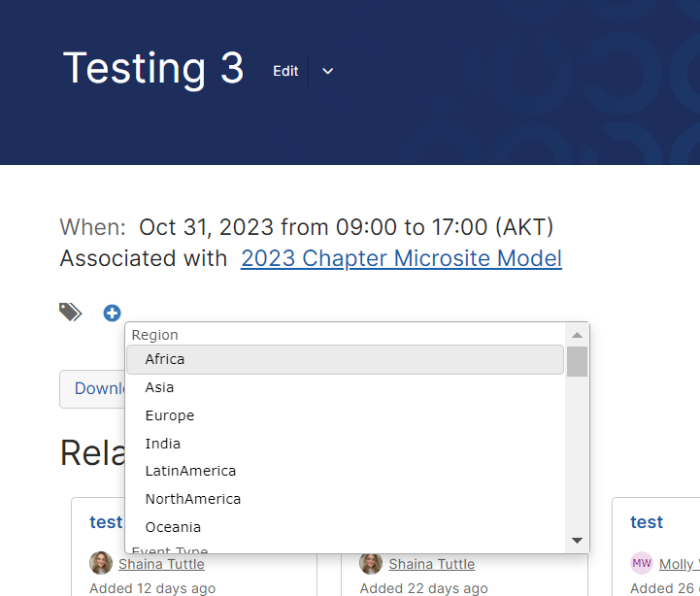The image size is (700, 596).
Task: Choose NorthAmerica from the Region list
Action: point(193,499)
